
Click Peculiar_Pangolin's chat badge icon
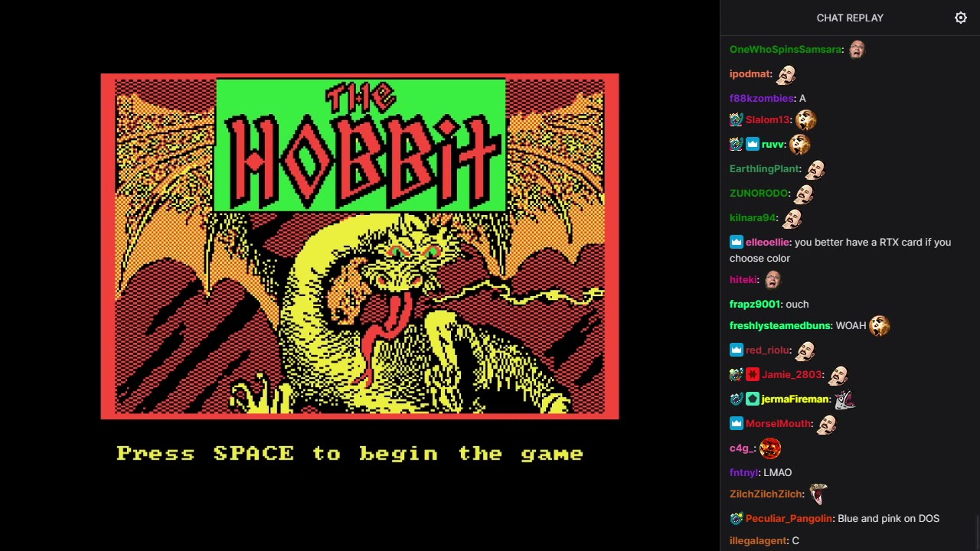736,518
